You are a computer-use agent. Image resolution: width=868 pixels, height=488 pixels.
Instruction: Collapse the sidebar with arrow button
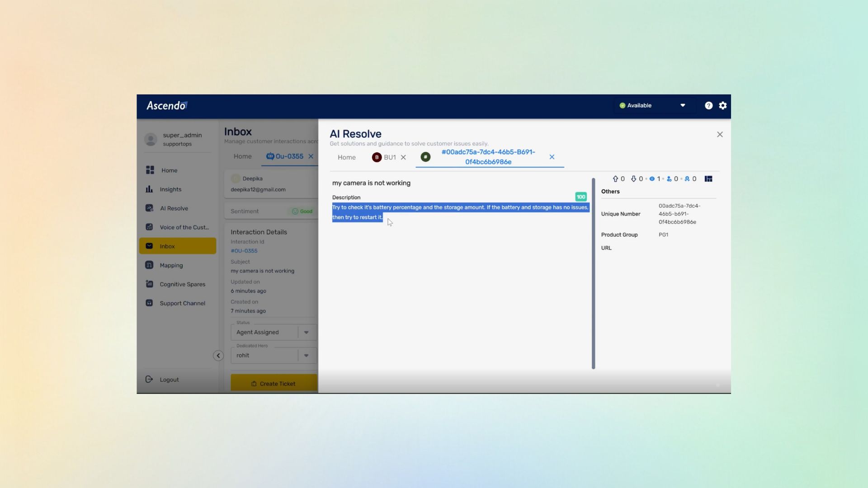coord(218,356)
